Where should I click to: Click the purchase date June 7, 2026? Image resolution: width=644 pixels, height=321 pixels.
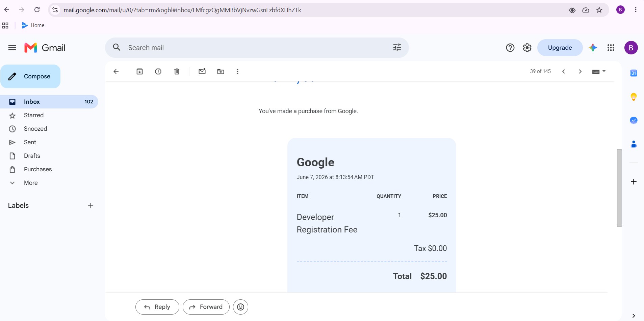pos(335,177)
